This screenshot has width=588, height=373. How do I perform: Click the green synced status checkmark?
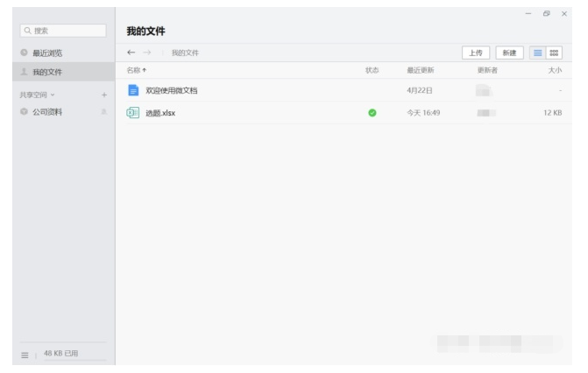(x=372, y=112)
